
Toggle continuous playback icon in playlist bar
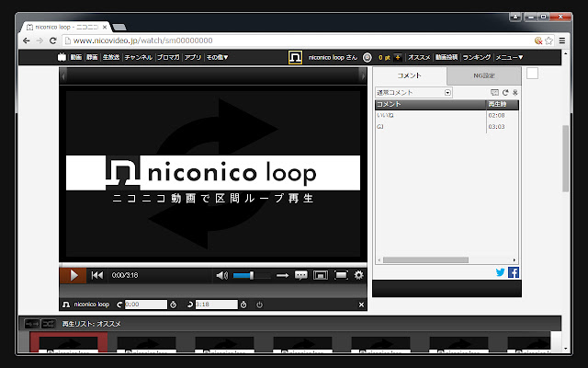[31, 323]
